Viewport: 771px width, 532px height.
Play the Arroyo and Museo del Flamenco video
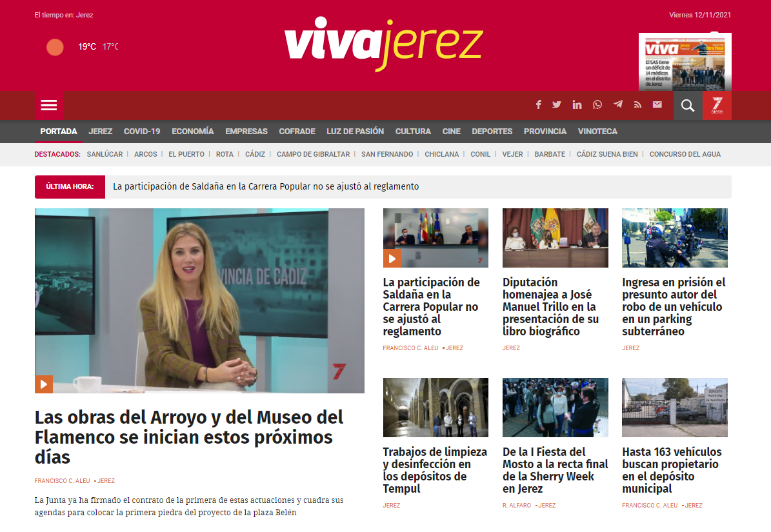pyautogui.click(x=44, y=384)
